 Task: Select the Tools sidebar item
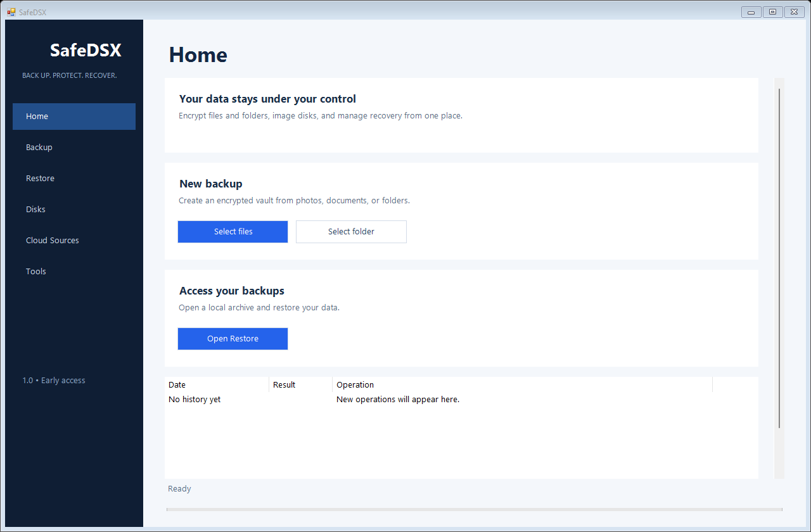[x=74, y=272]
